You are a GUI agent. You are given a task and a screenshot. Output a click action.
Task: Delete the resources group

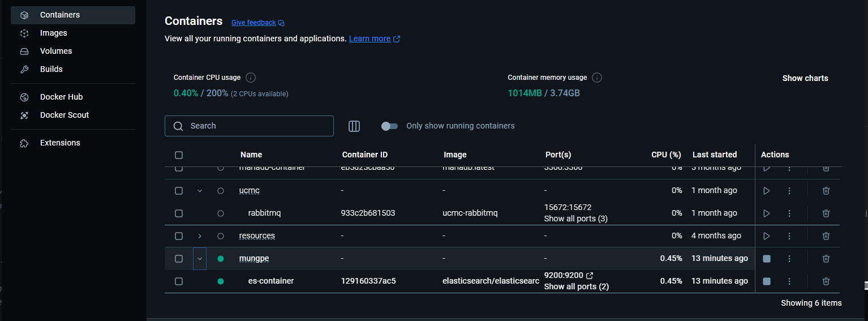pyautogui.click(x=826, y=236)
